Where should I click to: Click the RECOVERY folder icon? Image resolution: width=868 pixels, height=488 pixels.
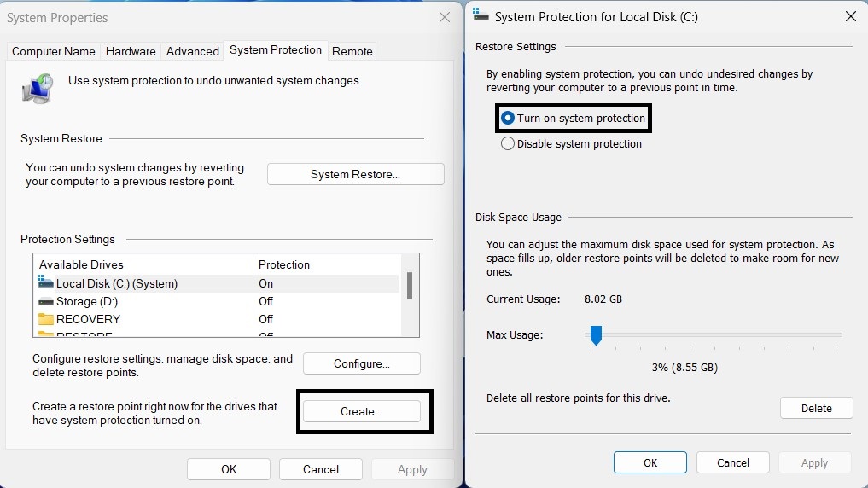(45, 319)
